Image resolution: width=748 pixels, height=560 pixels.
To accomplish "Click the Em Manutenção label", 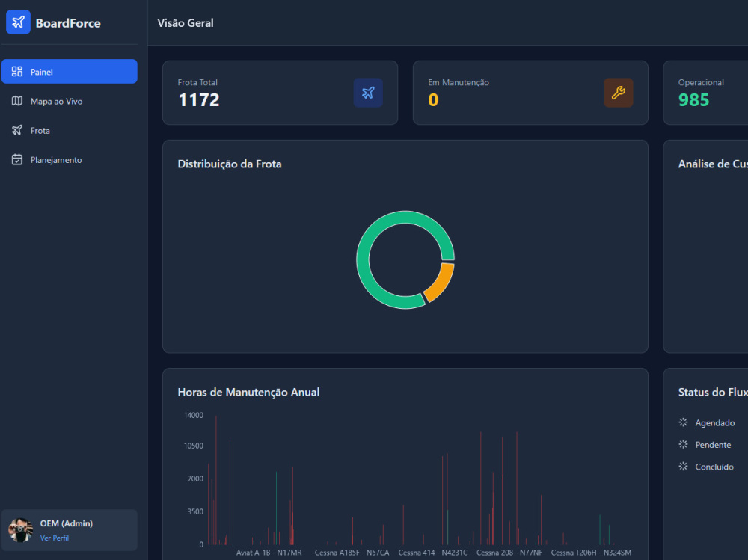I will [x=459, y=82].
